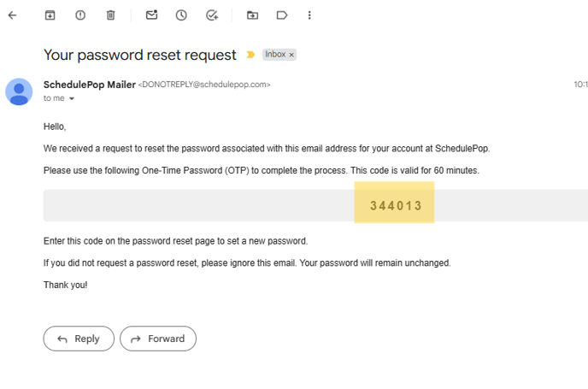Snooze this email with clock icon
Screen dimensions: 588x389
click(181, 15)
